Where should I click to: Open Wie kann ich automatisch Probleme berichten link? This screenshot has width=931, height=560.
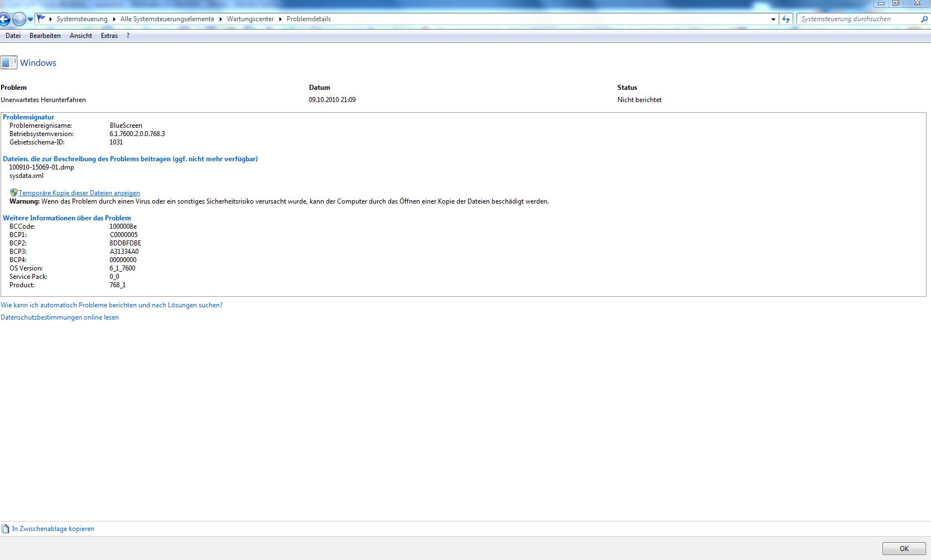(x=112, y=305)
